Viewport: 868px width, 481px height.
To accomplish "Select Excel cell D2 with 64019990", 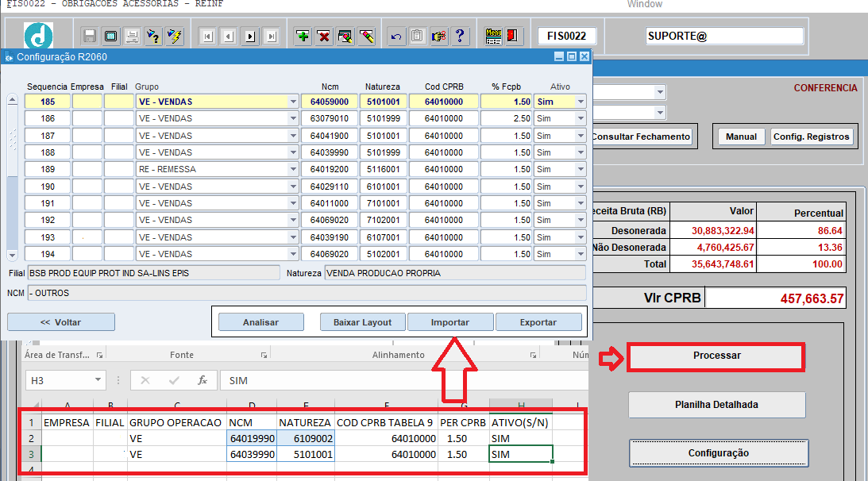I will tap(252, 438).
